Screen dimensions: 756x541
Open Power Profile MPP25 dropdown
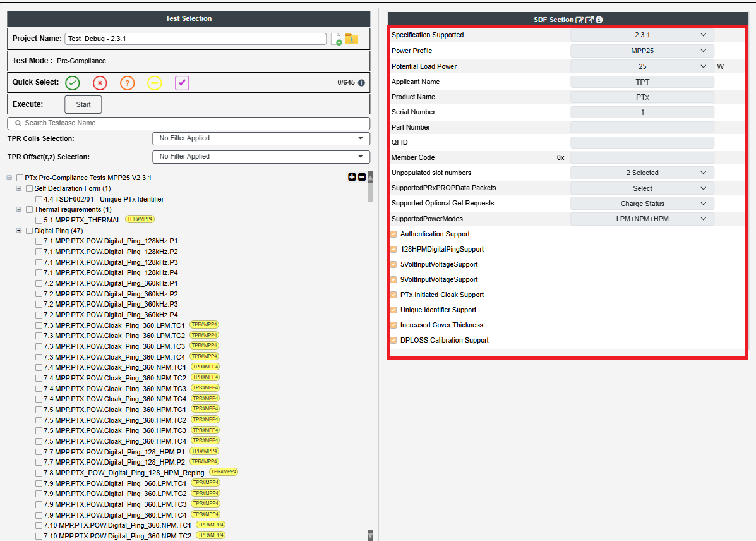tap(642, 51)
